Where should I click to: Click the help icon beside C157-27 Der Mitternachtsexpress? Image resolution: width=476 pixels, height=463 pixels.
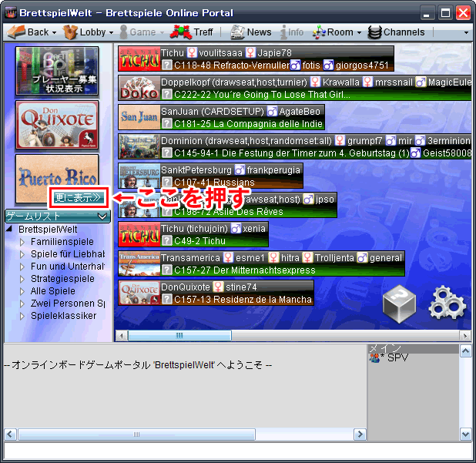click(x=166, y=270)
